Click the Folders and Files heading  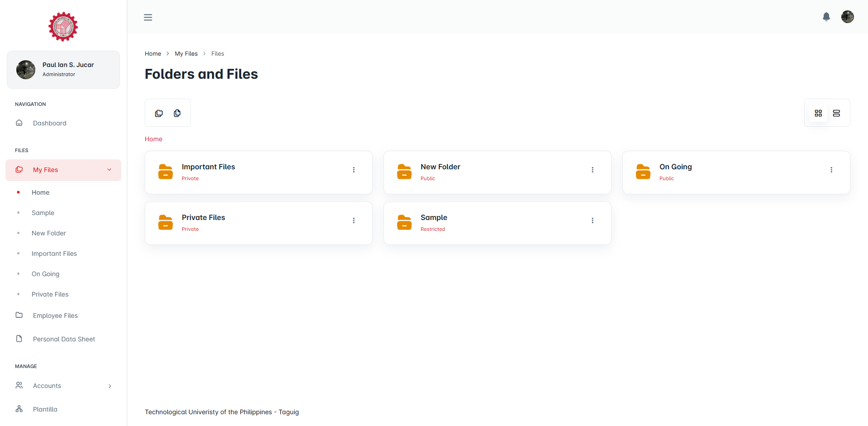(201, 74)
